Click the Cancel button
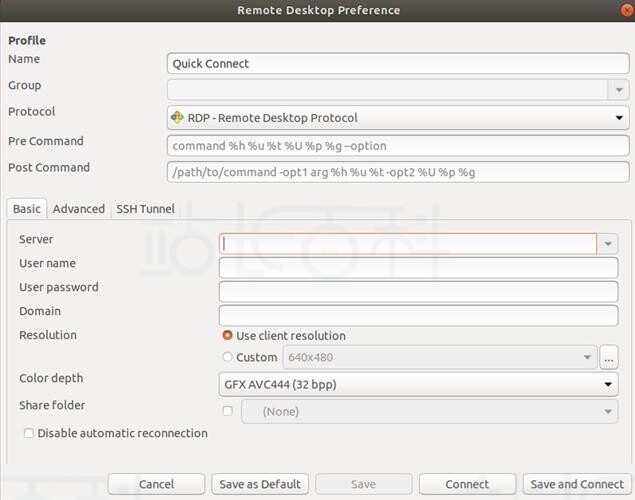This screenshot has height=500, width=635. coord(156,484)
